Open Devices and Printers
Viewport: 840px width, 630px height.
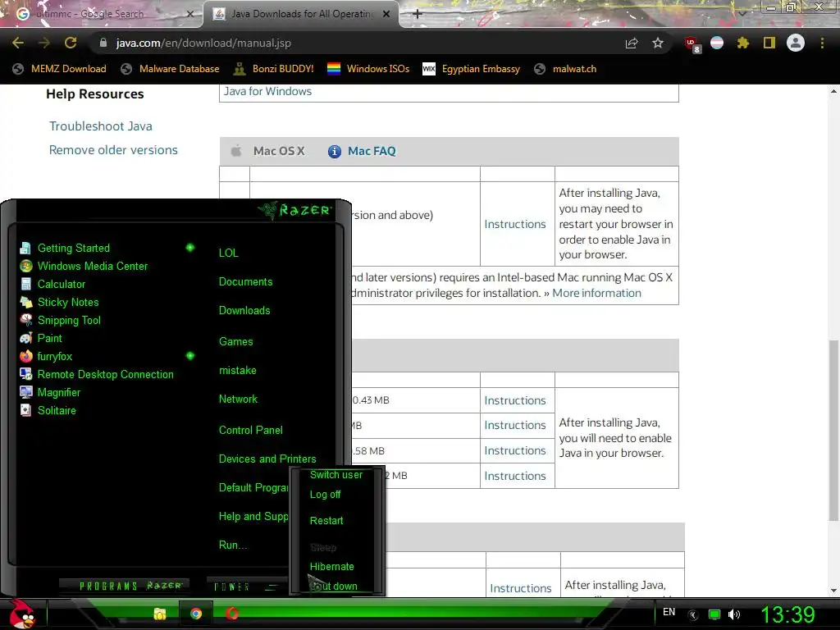click(267, 459)
